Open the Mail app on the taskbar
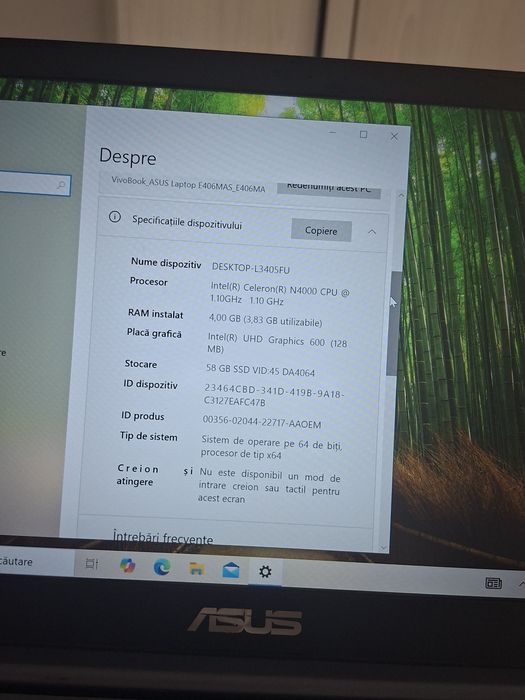This screenshot has height=700, width=525. click(x=231, y=570)
